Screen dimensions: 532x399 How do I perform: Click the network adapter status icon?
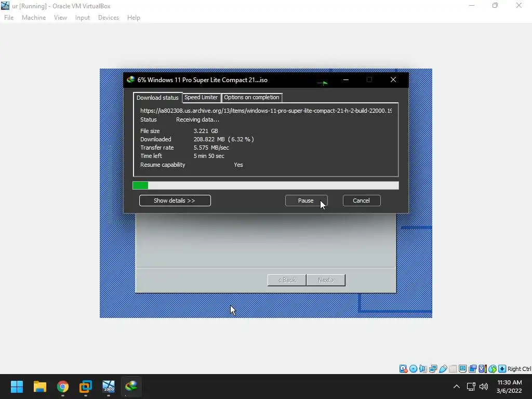(433, 369)
